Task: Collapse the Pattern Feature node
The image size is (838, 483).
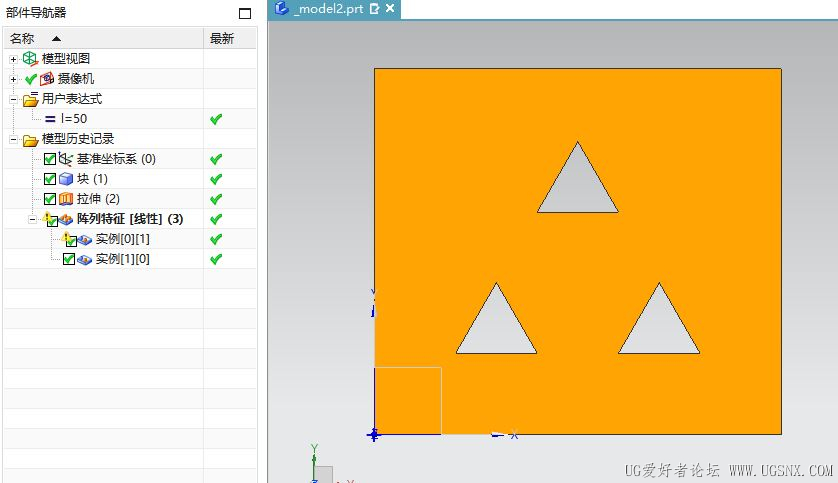Action: click(x=32, y=220)
